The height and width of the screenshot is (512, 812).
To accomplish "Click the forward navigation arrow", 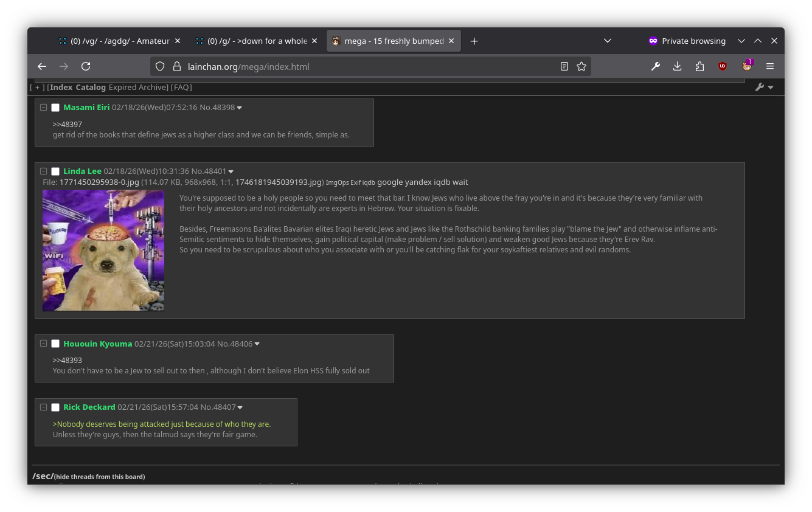I will [x=64, y=66].
